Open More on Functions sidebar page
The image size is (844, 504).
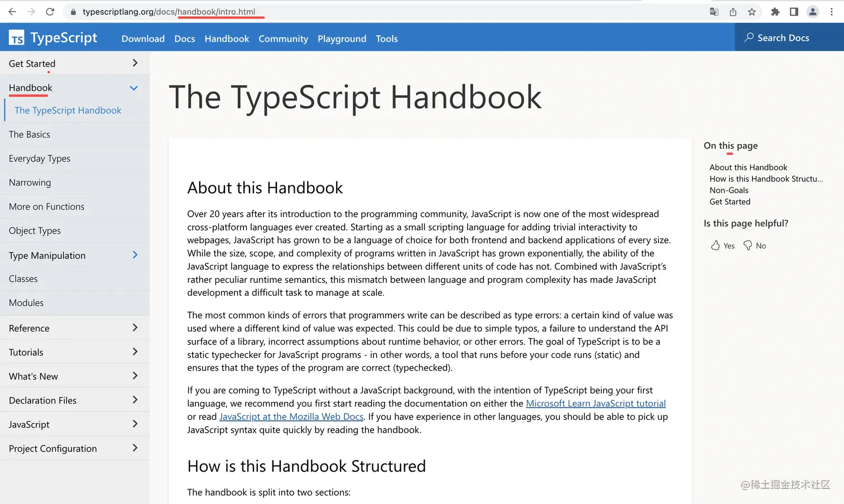46,207
